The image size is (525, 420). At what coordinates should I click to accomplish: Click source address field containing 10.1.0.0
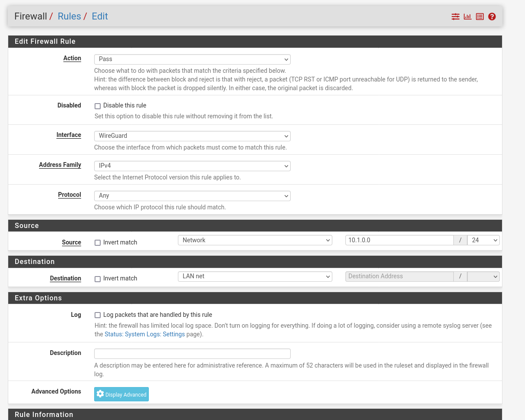pyautogui.click(x=400, y=240)
